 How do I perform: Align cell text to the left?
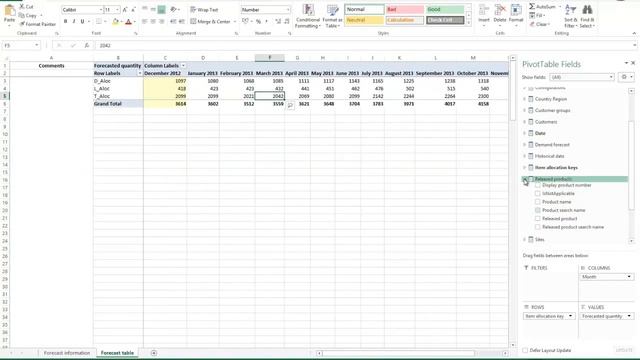coord(144,21)
